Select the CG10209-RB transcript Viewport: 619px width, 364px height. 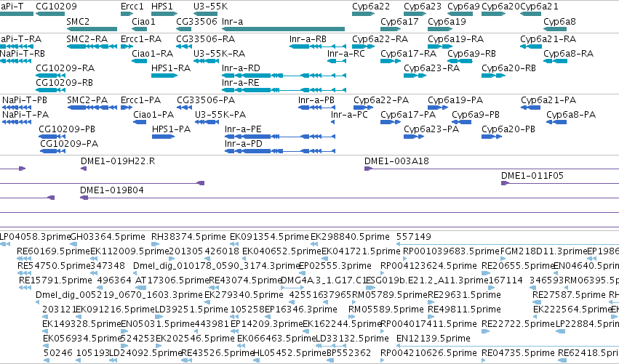point(50,90)
